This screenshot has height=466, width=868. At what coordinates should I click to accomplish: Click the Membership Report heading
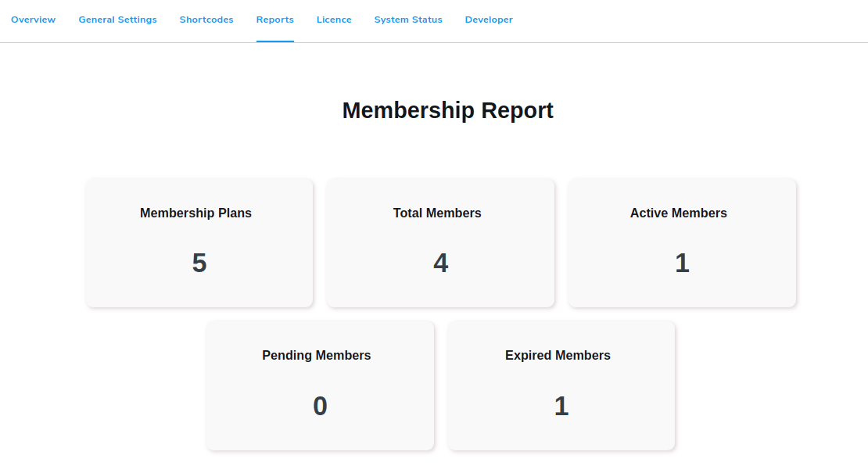coord(447,110)
